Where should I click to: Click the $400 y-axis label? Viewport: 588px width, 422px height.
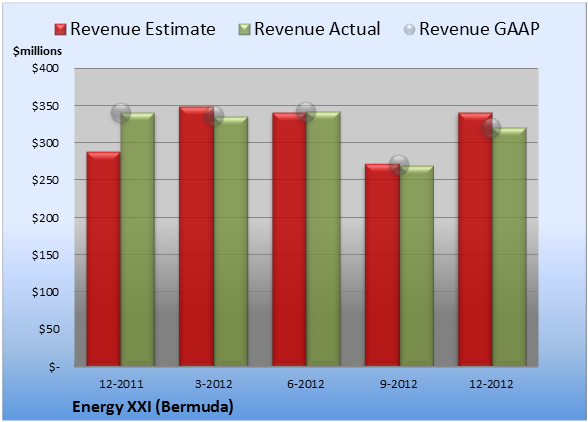45,68
